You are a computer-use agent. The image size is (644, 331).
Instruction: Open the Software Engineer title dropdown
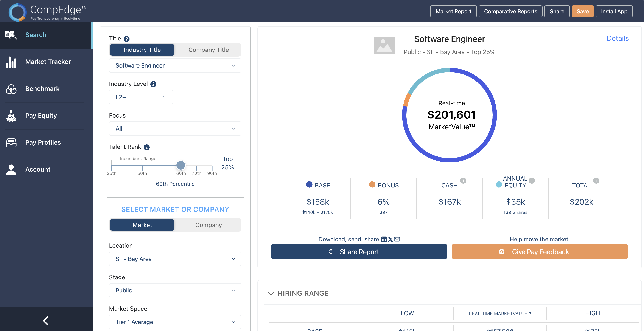pos(175,65)
